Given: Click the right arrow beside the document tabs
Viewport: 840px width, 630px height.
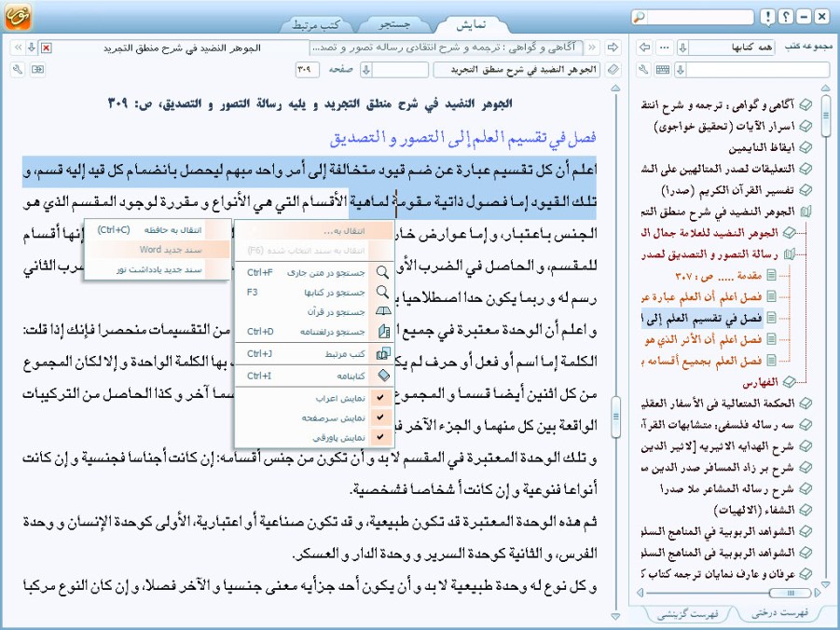Looking at the screenshot, I should pyautogui.click(x=613, y=48).
